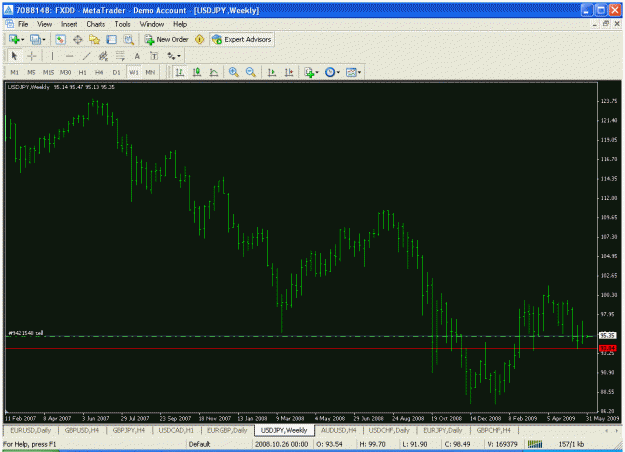Open the Periods clock icon
Image resolution: width=625 pixels, height=452 pixels.
tap(330, 72)
